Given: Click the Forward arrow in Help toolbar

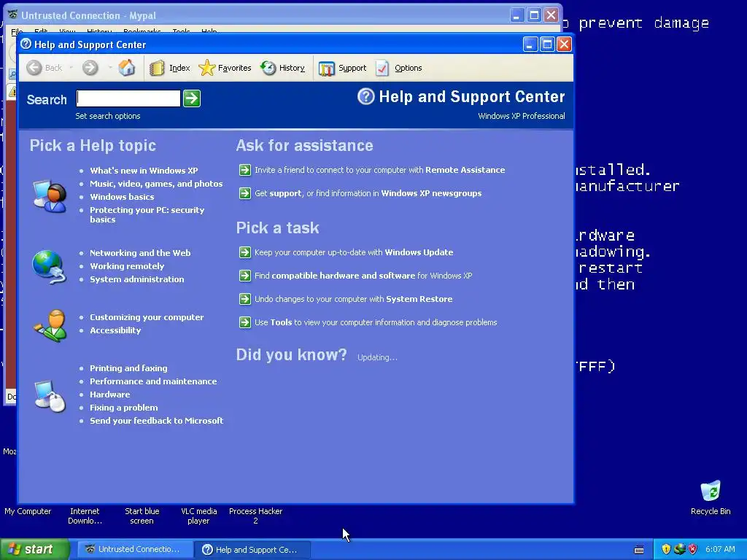Looking at the screenshot, I should pyautogui.click(x=90, y=68).
